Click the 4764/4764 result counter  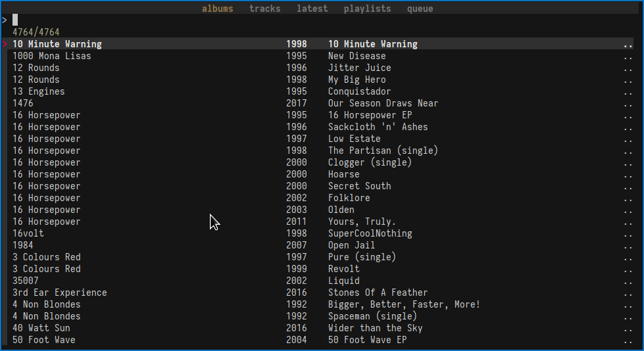[x=36, y=32]
